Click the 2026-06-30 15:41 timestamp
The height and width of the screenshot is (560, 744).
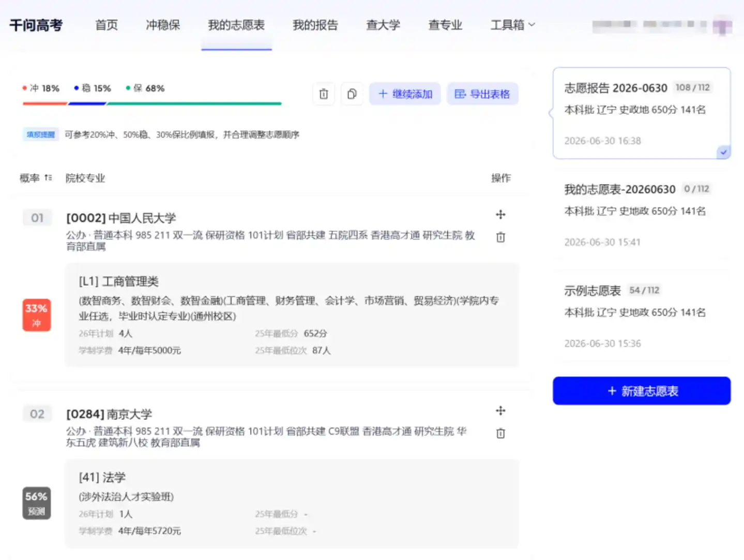[x=602, y=242]
